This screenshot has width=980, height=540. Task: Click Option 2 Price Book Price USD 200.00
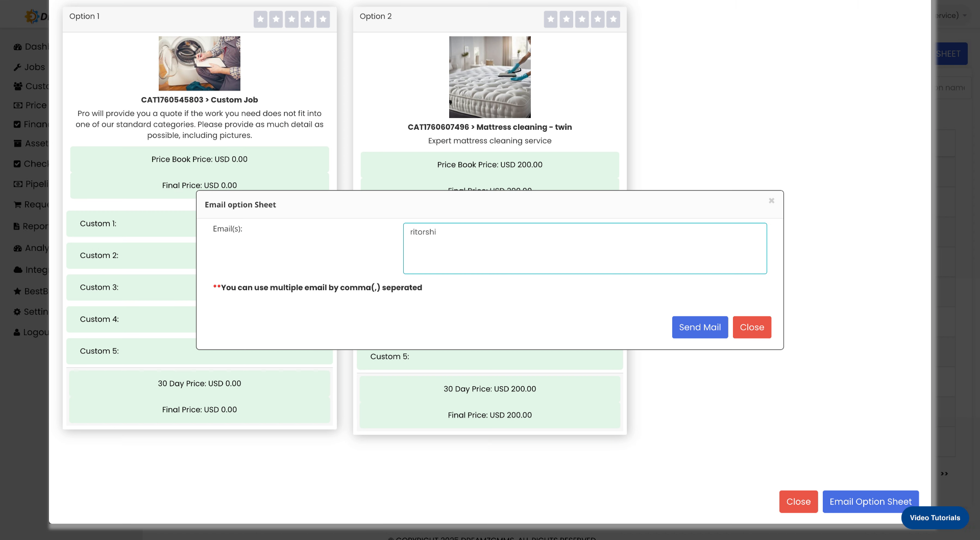490,165
